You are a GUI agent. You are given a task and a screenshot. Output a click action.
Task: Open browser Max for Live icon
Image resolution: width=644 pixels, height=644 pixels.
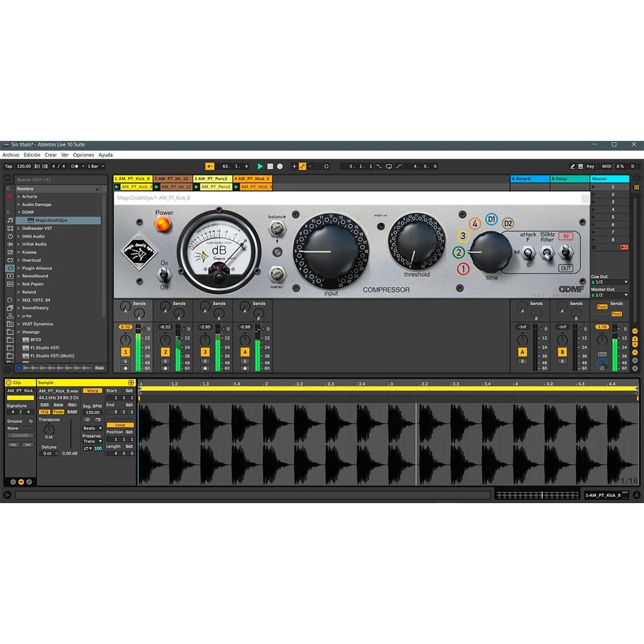click(x=10, y=260)
